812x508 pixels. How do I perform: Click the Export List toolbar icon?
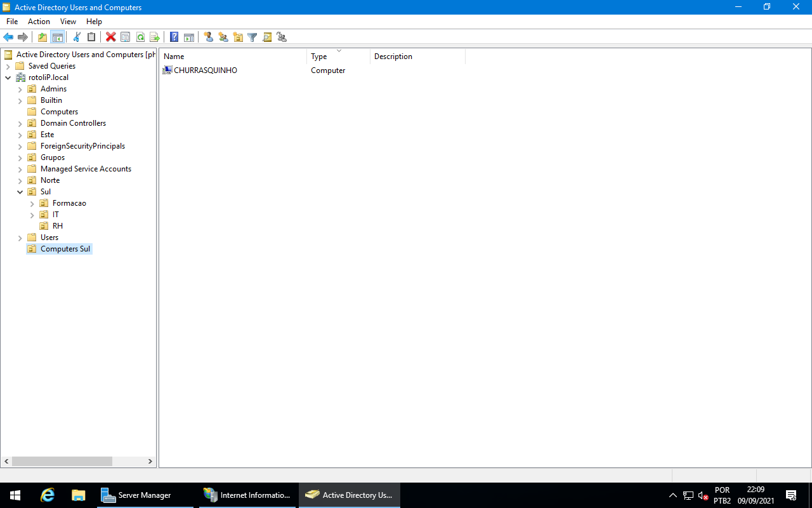point(154,37)
